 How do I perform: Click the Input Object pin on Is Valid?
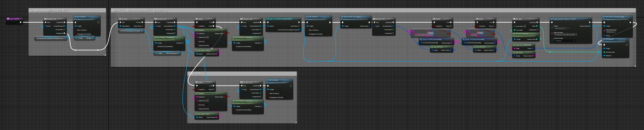point(121,26)
